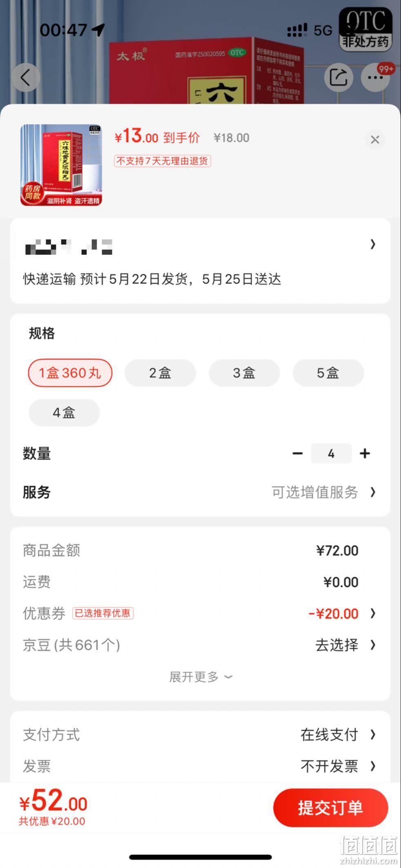Screen dimensions: 401x868
Task: Open the share icon
Action: (339, 77)
